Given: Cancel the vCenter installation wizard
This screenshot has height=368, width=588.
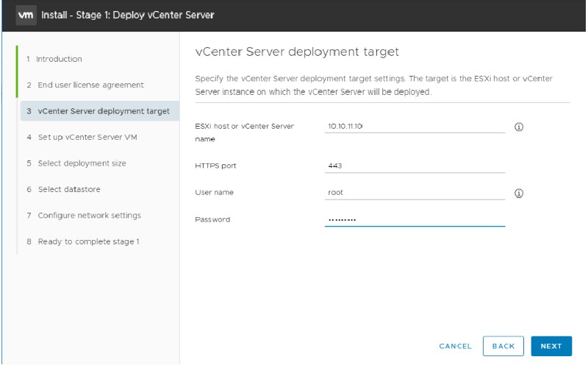Looking at the screenshot, I should click(455, 346).
